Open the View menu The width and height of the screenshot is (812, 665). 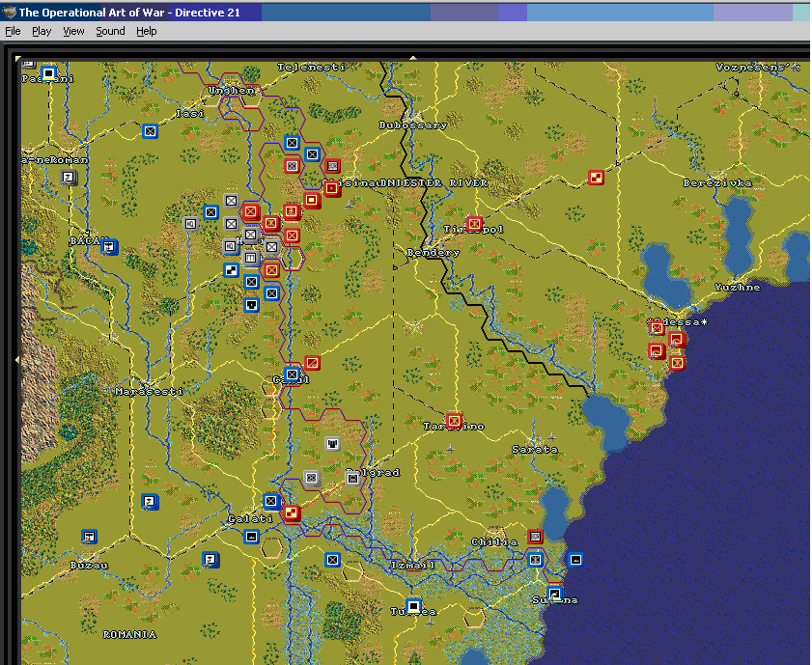[x=73, y=31]
